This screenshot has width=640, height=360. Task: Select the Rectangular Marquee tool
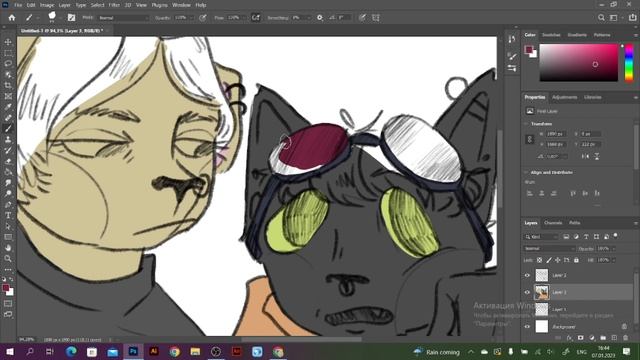point(8,53)
